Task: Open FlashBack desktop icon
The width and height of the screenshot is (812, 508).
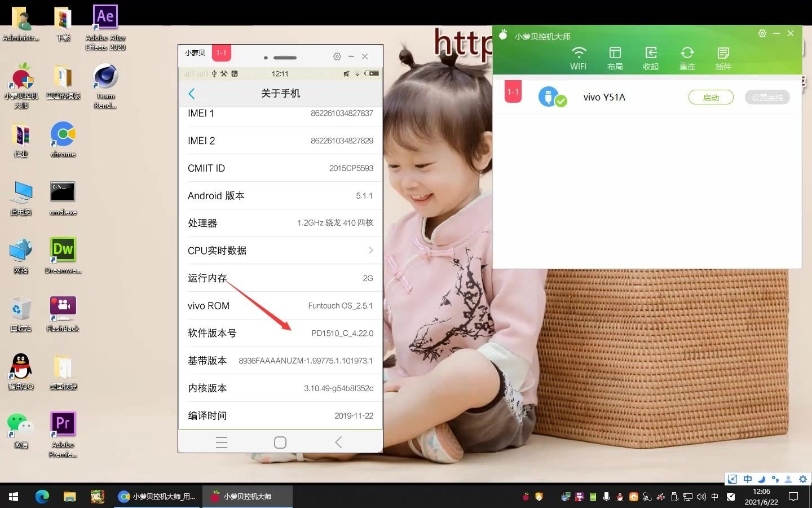Action: pos(63,315)
